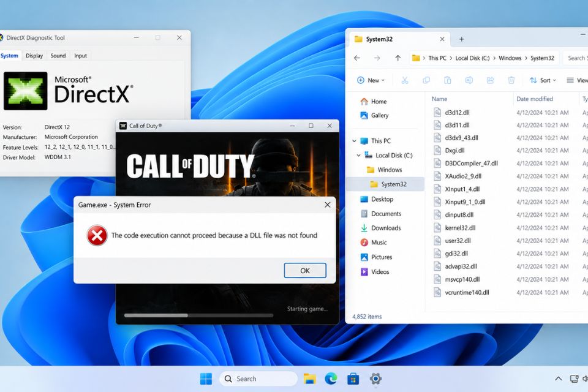Viewport: 588px width, 392px height.
Task: Show hidden tray icons chevron on taskbar
Action: (x=559, y=379)
